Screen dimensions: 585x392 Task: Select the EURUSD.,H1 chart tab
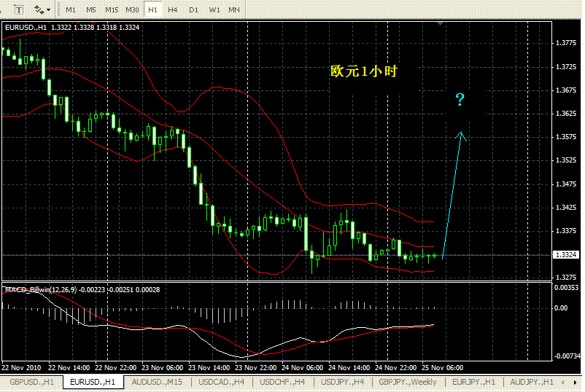93,382
